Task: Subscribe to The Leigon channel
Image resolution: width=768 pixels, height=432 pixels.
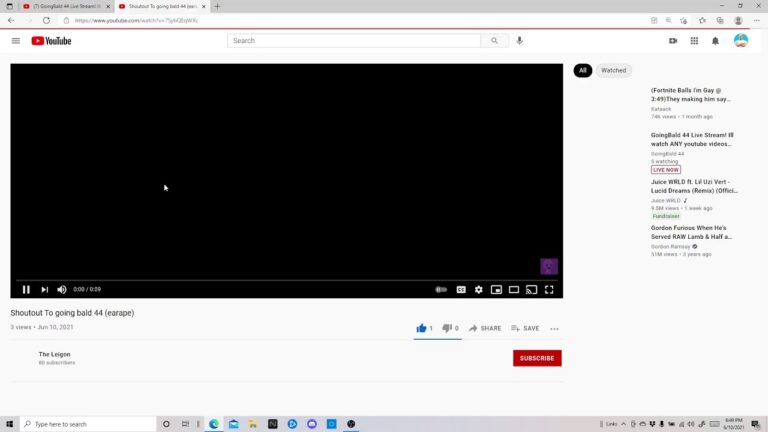Action: point(537,358)
